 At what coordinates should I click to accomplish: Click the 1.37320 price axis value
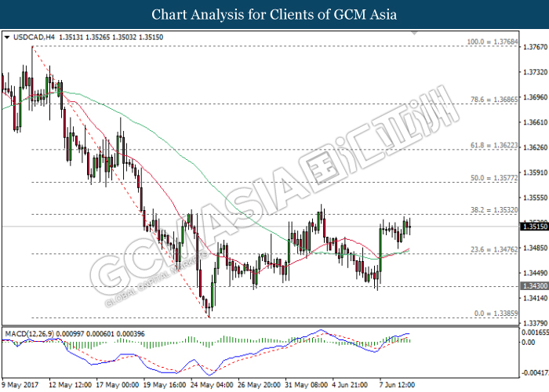tap(535, 72)
